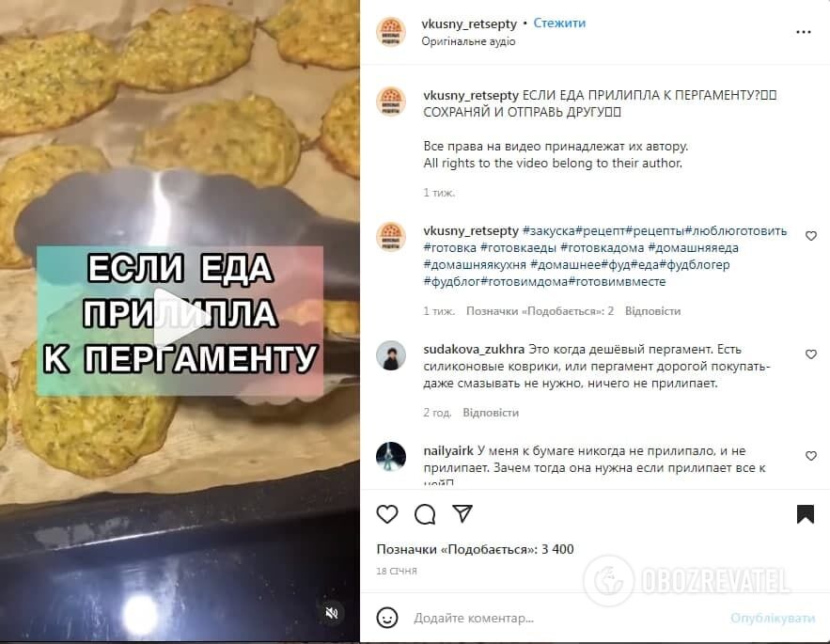Like the hashtag comment by vkusny_retsepty
The image size is (830, 644).
point(810,236)
